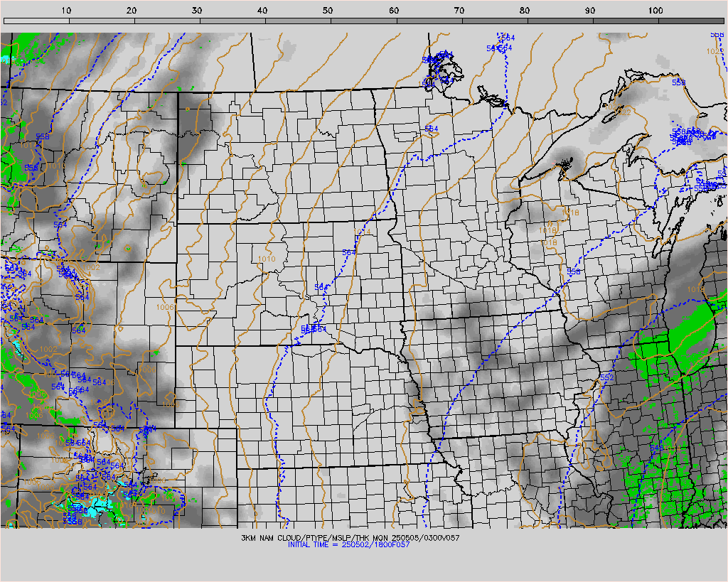Click the 1010 isobar label in South Dakota
The height and width of the screenshot is (582, 728).
coord(267,259)
